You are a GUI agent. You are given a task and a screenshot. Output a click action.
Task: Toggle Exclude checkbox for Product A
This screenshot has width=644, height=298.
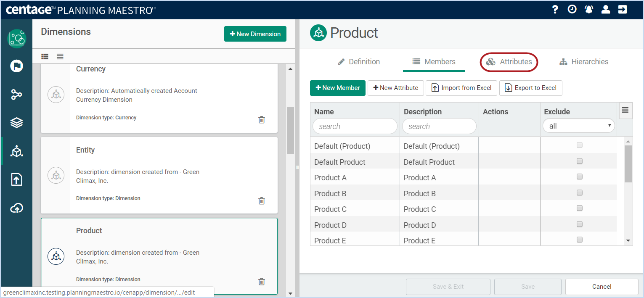point(579,177)
